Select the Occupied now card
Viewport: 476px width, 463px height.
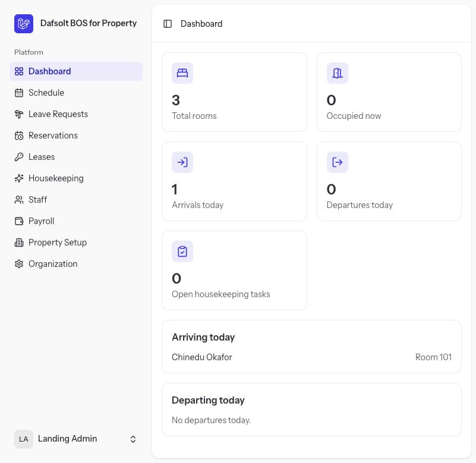pyautogui.click(x=389, y=92)
